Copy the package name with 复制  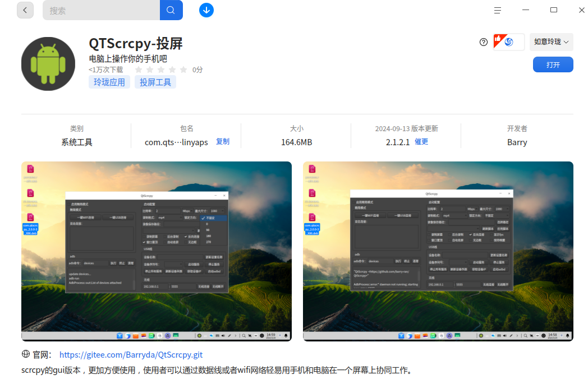(223, 141)
